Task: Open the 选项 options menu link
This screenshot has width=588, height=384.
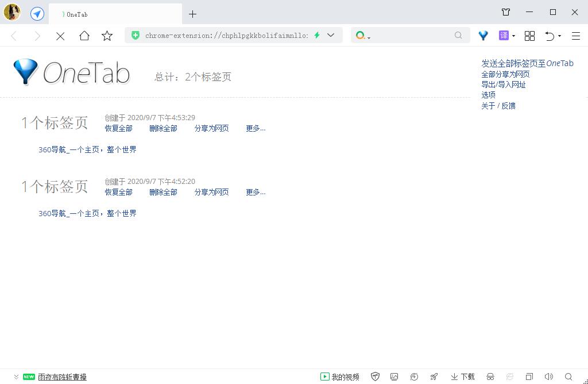Action: 488,95
